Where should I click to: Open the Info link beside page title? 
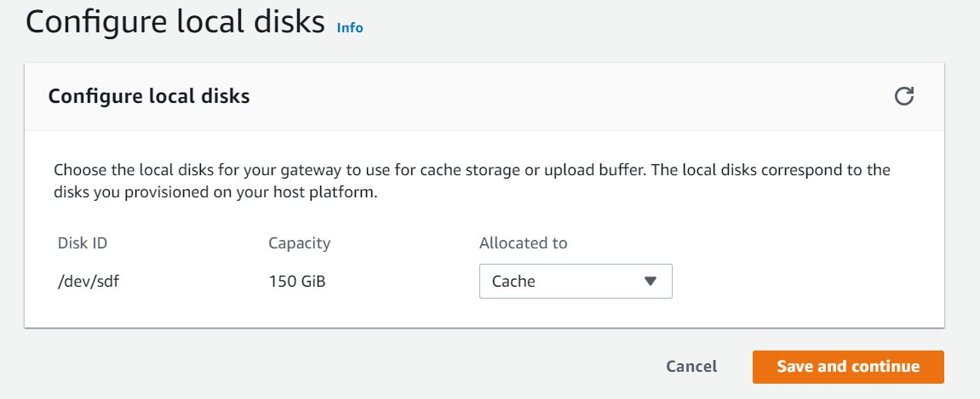(x=349, y=27)
